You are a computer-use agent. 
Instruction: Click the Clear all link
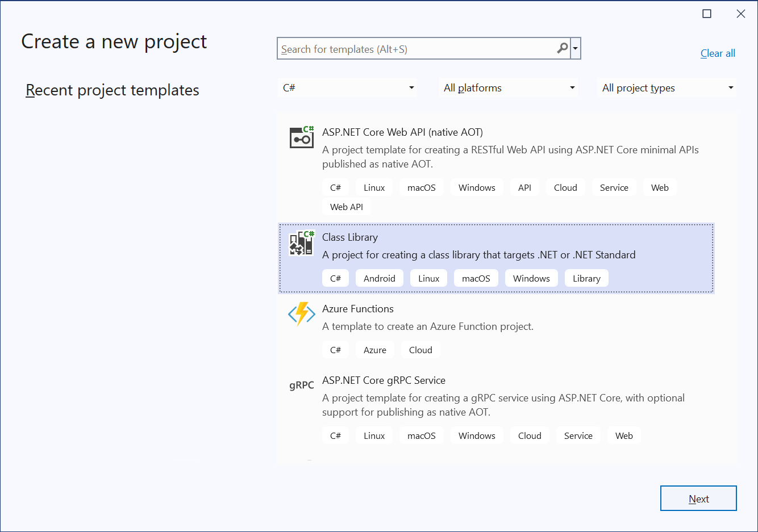tap(718, 53)
